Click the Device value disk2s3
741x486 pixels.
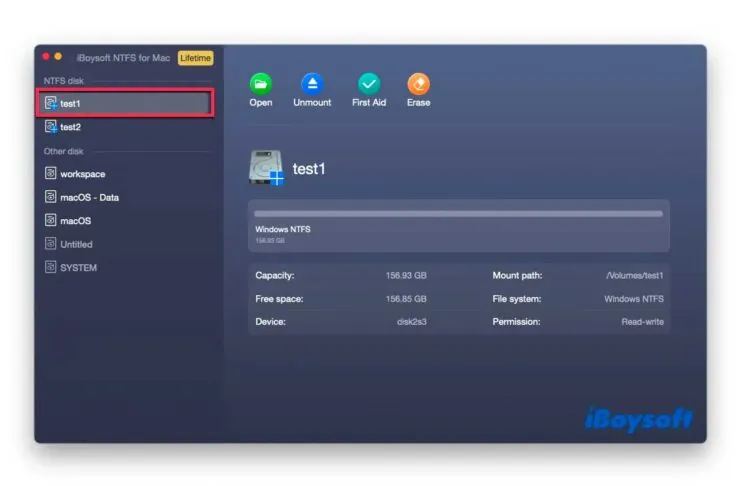click(x=412, y=322)
